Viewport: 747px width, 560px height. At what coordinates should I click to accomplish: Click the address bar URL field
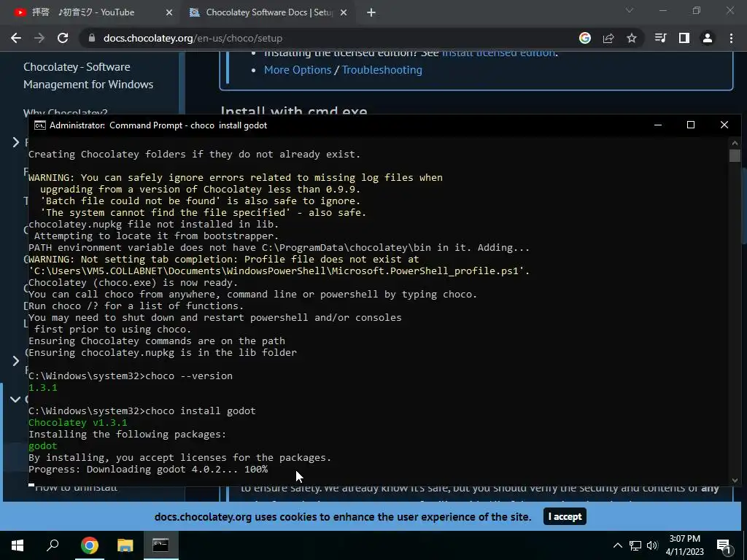coord(329,38)
